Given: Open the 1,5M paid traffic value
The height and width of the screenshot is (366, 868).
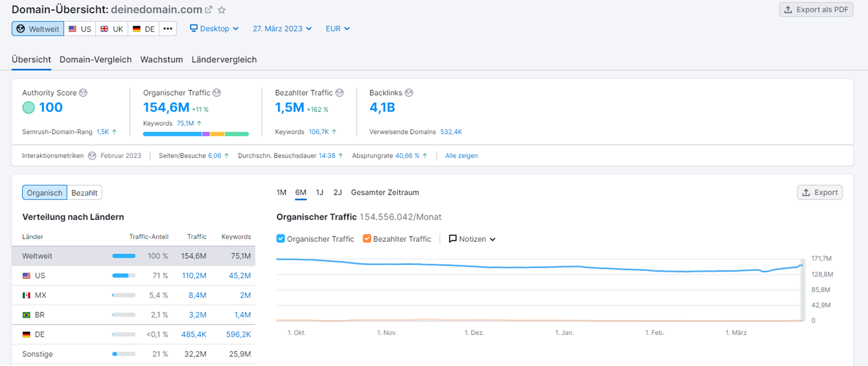Looking at the screenshot, I should pos(290,107).
